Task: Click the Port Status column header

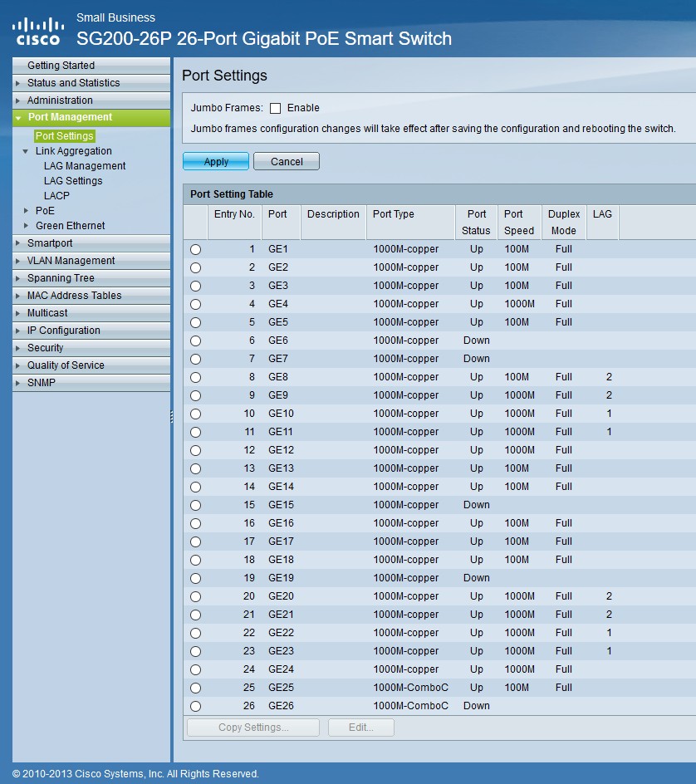Action: tap(476, 223)
